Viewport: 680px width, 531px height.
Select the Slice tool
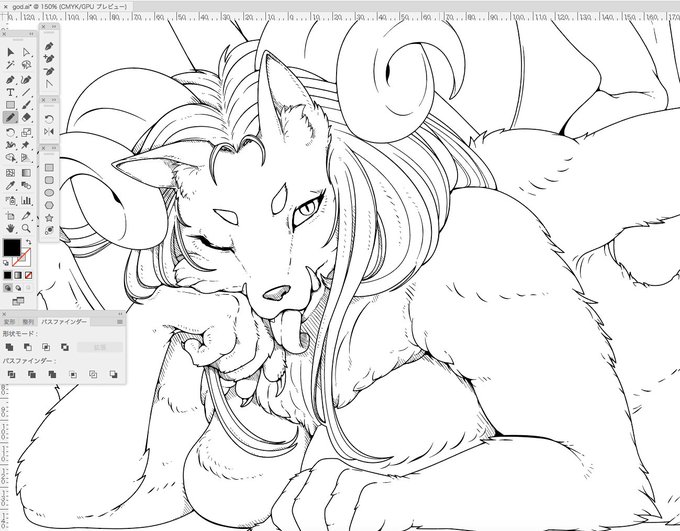26,216
